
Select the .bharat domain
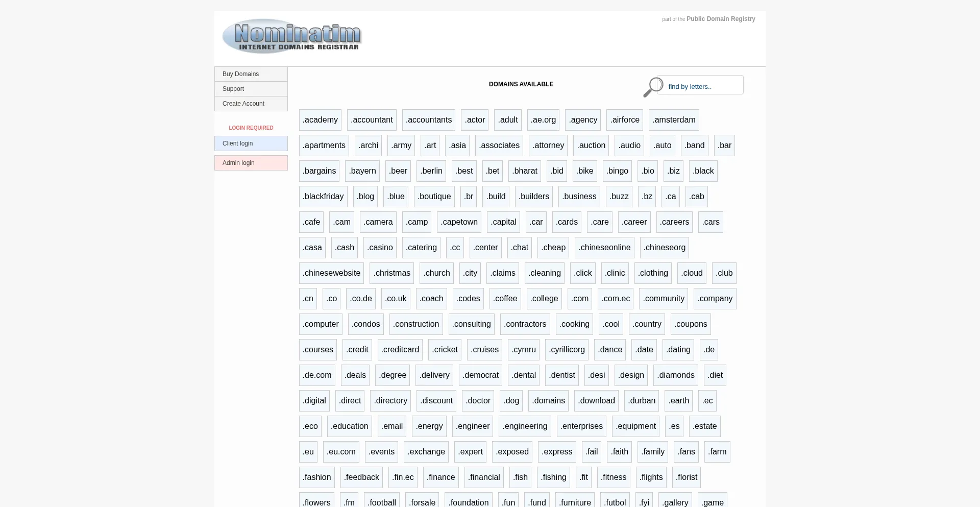(x=525, y=171)
